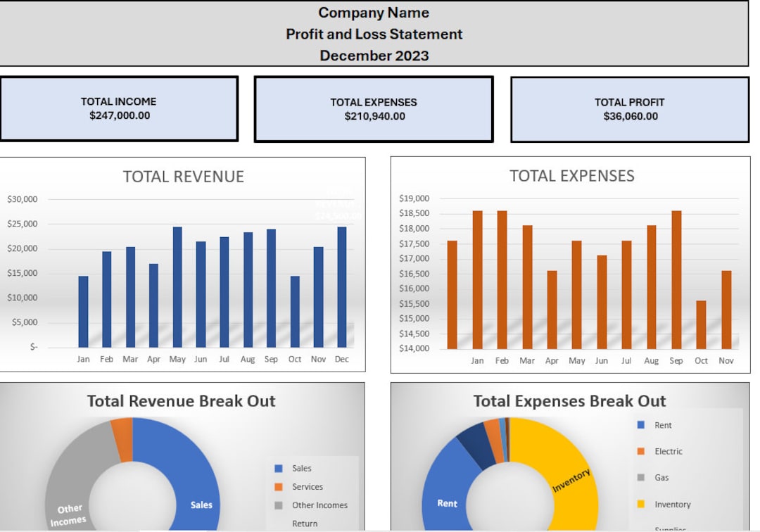Select the Total Revenue Break Out title
760x532 pixels.
(182, 401)
